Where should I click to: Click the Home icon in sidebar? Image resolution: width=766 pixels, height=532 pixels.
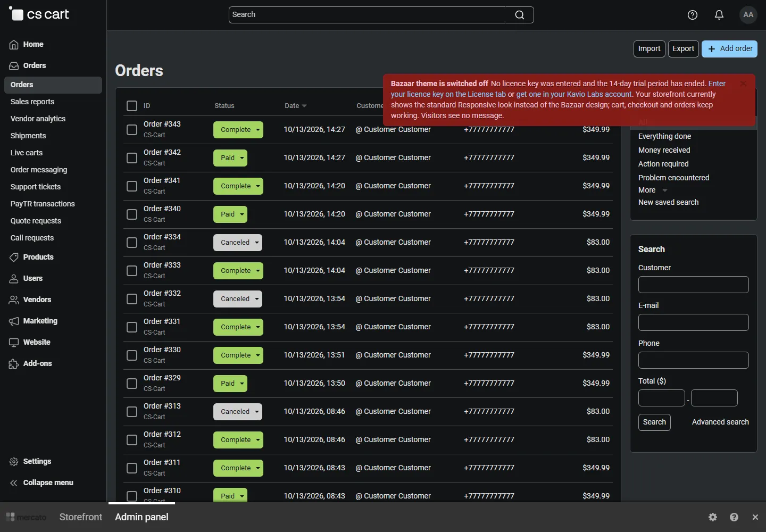14,45
